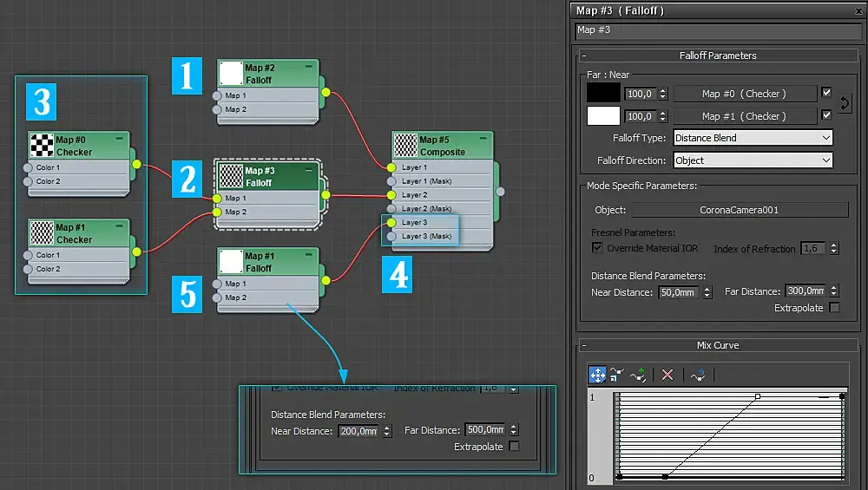This screenshot has height=490, width=868.
Task: Click the second 100,0 amount field
Action: [641, 116]
